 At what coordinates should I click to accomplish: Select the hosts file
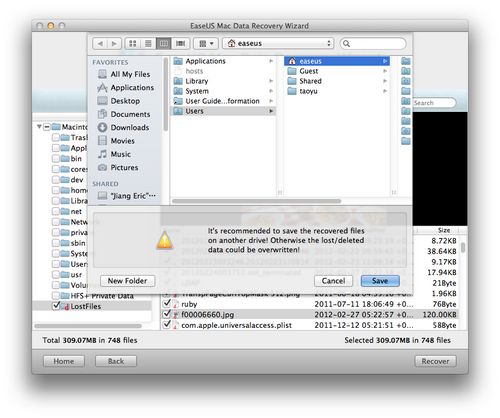223,71
